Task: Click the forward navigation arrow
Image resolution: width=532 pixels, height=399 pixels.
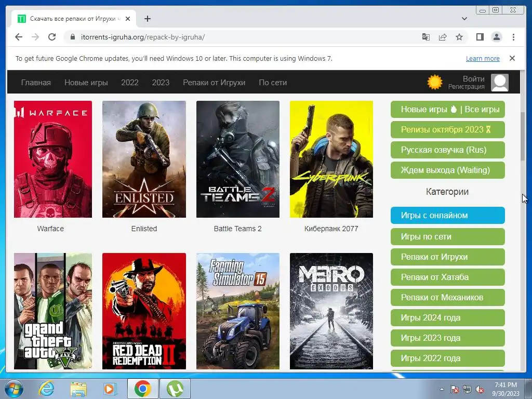Action: tap(35, 37)
